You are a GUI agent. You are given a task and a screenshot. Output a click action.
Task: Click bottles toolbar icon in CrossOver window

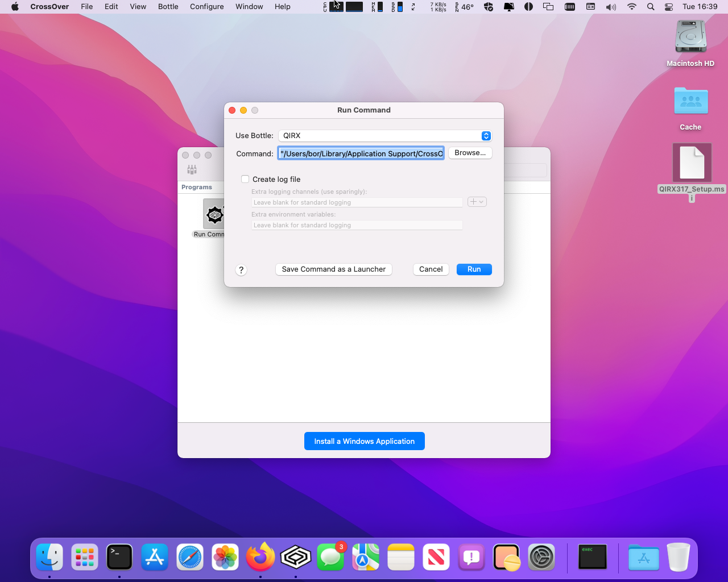point(192,169)
